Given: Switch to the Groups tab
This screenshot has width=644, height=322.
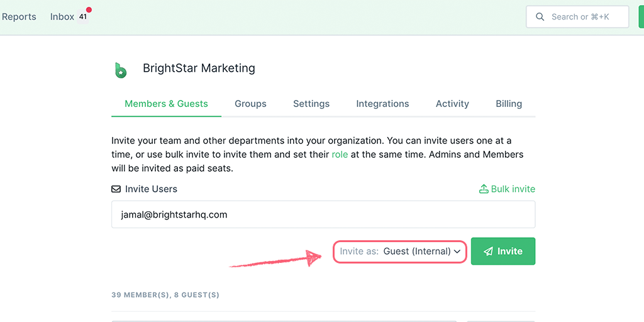Looking at the screenshot, I should pos(250,104).
